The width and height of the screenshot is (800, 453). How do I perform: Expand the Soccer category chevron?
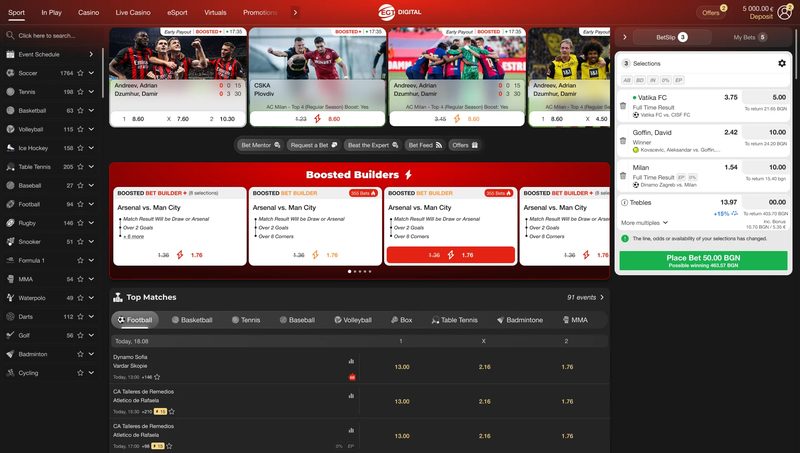91,73
